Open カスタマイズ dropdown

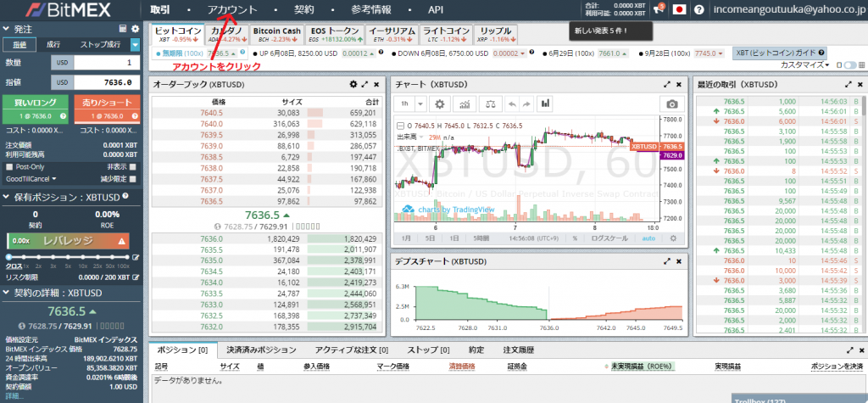(x=804, y=64)
